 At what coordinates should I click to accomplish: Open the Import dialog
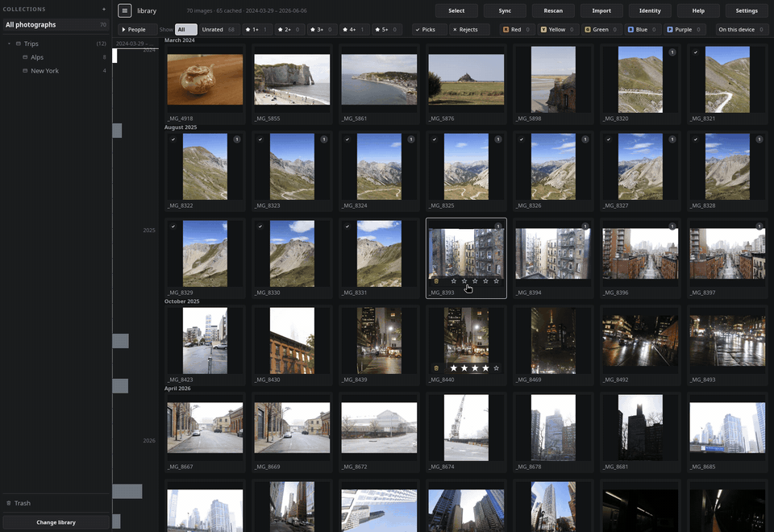[x=601, y=10]
